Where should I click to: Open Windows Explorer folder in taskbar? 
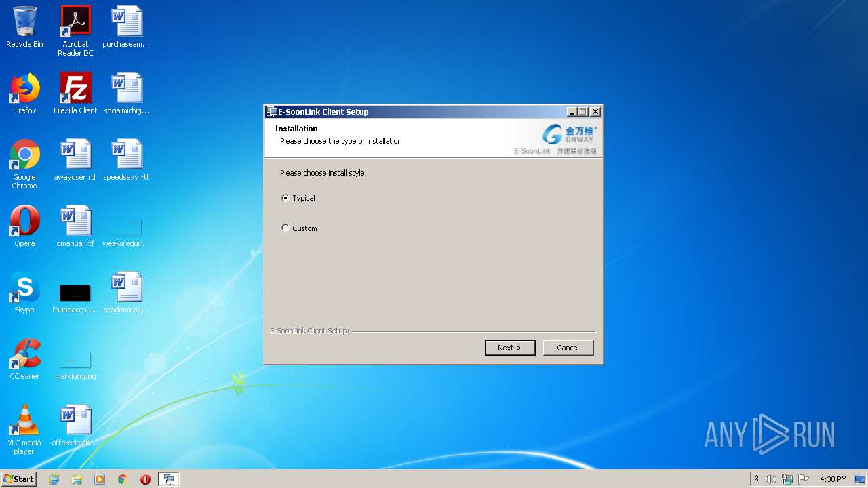click(77, 479)
